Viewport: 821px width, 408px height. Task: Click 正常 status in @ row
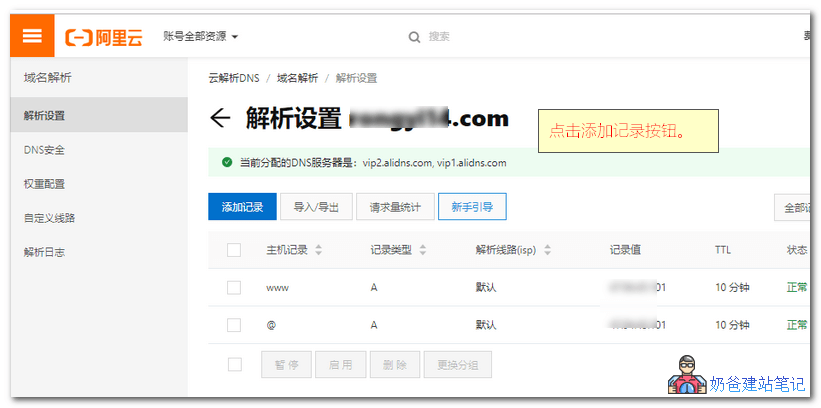pyautogui.click(x=797, y=325)
